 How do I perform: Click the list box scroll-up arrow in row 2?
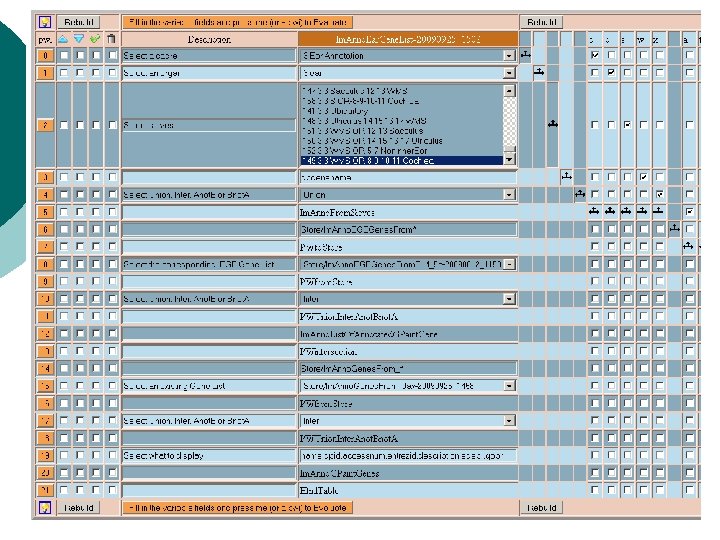pyautogui.click(x=509, y=90)
